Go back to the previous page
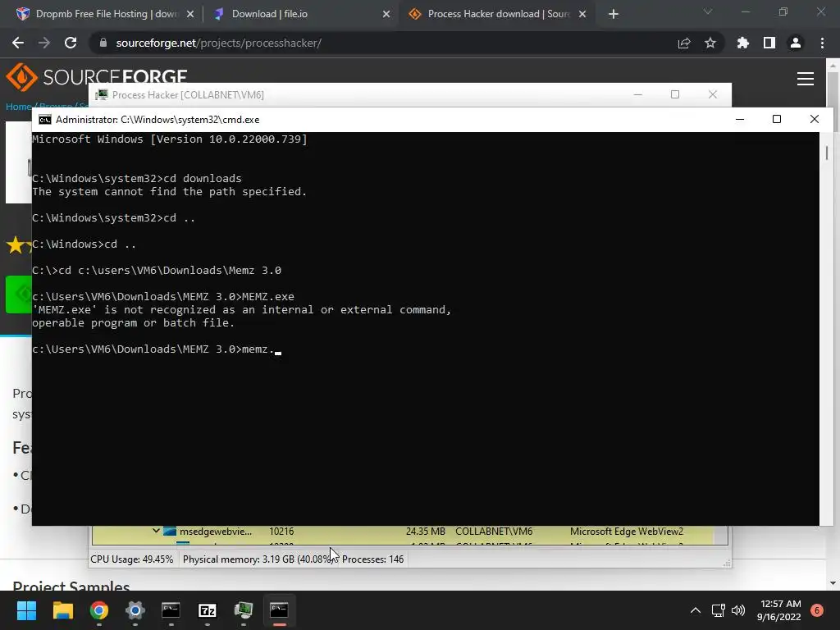The image size is (840, 630). [x=18, y=43]
